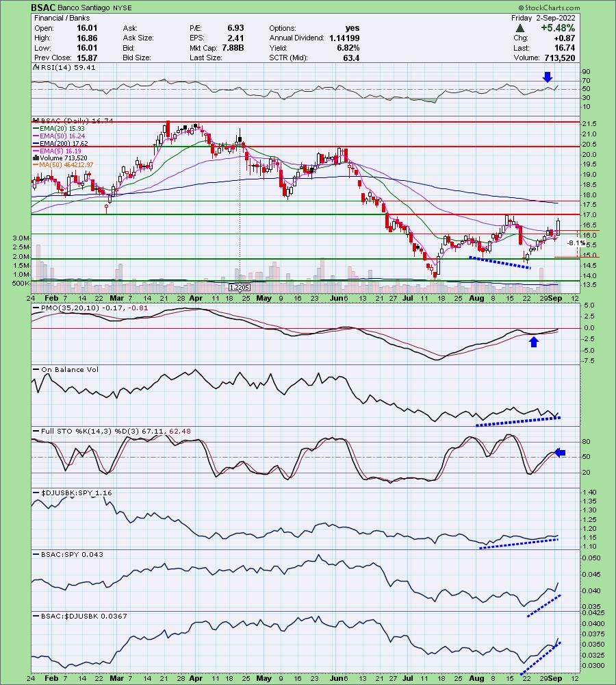Select the Last price 16.74
Image resolution: width=616 pixels, height=685 pixels.
coord(565,48)
